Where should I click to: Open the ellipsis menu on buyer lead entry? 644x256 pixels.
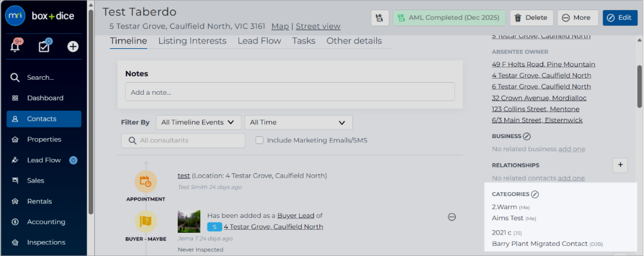pos(452,217)
